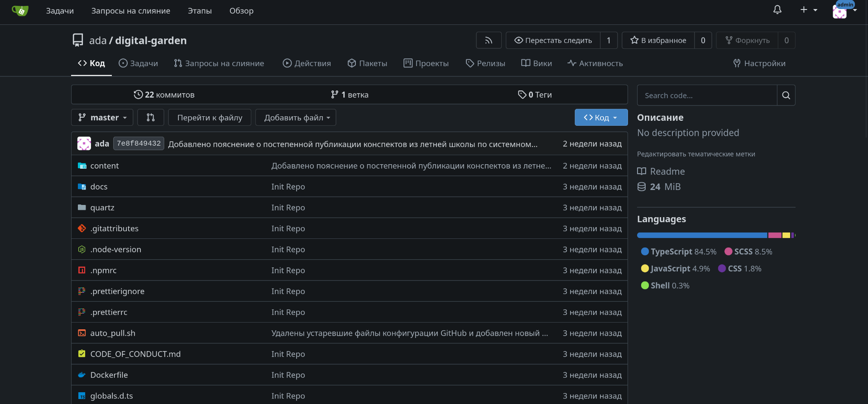Click Редактировать тематические метки link
Screen dimensions: 868x404
click(x=696, y=154)
